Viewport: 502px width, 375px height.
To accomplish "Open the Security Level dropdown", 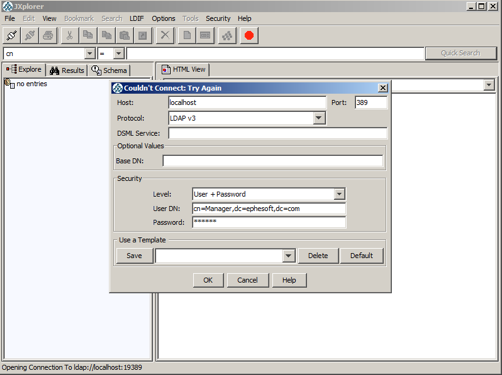I will 339,194.
